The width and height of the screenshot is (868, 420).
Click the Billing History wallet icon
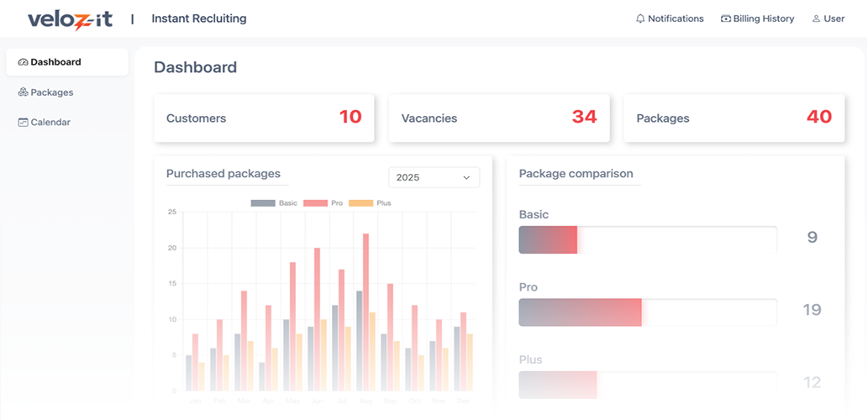(726, 18)
